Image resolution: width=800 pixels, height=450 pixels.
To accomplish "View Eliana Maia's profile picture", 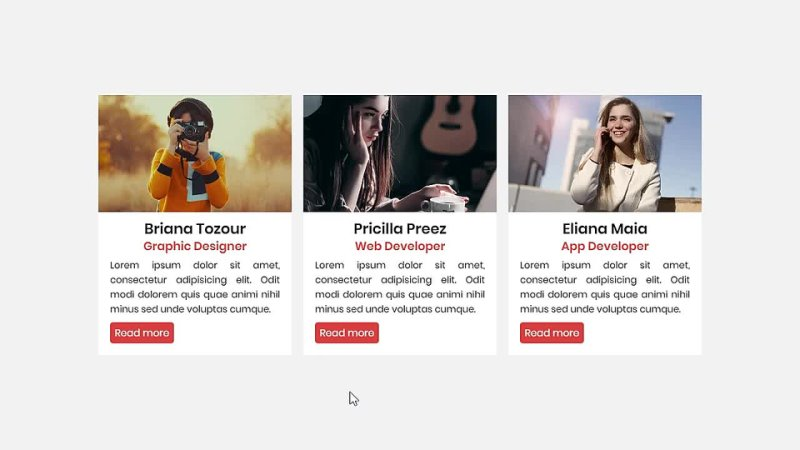I will pos(605,154).
